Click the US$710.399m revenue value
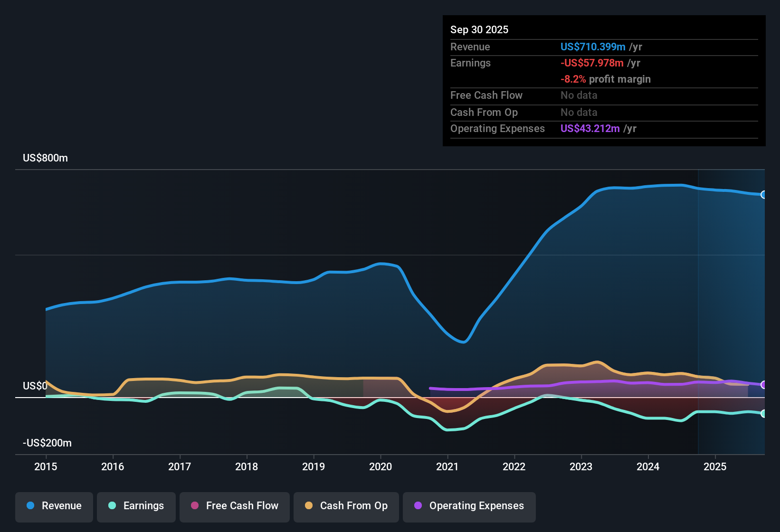The image size is (780, 532). (592, 47)
